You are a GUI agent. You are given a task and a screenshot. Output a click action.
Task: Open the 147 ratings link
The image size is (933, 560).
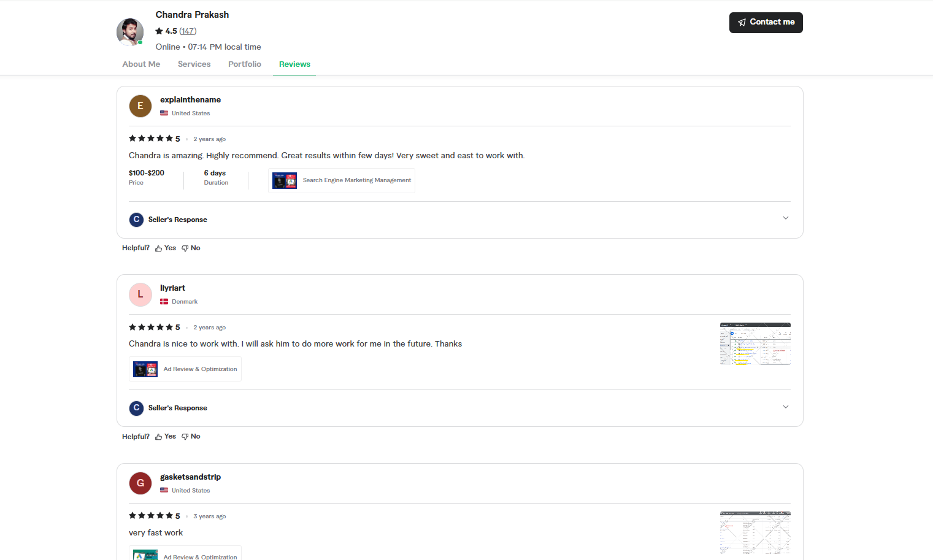(x=188, y=31)
